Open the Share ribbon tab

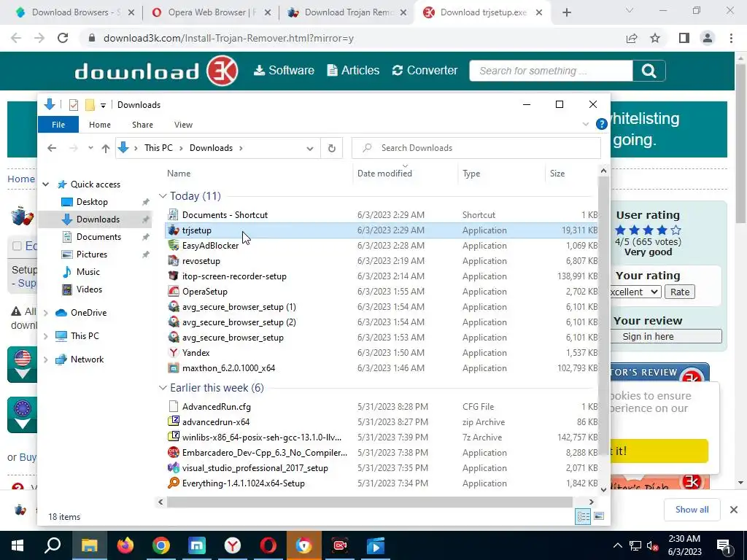[142, 125]
